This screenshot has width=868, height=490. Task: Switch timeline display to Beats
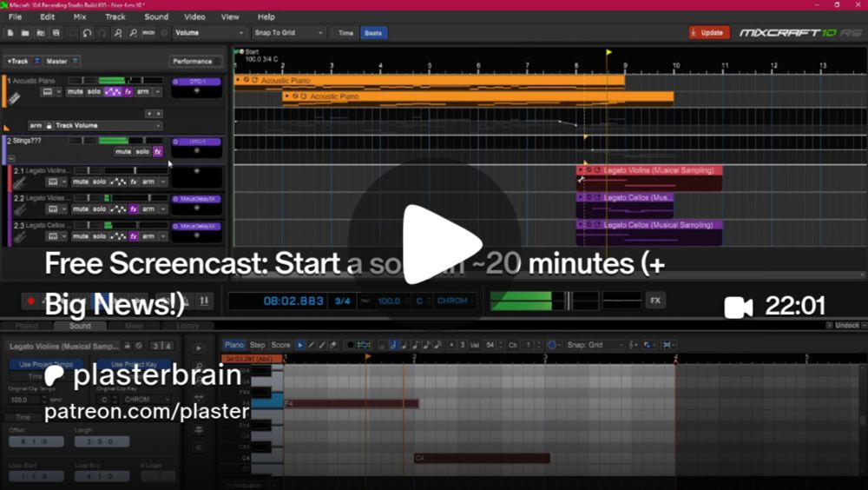tap(373, 33)
